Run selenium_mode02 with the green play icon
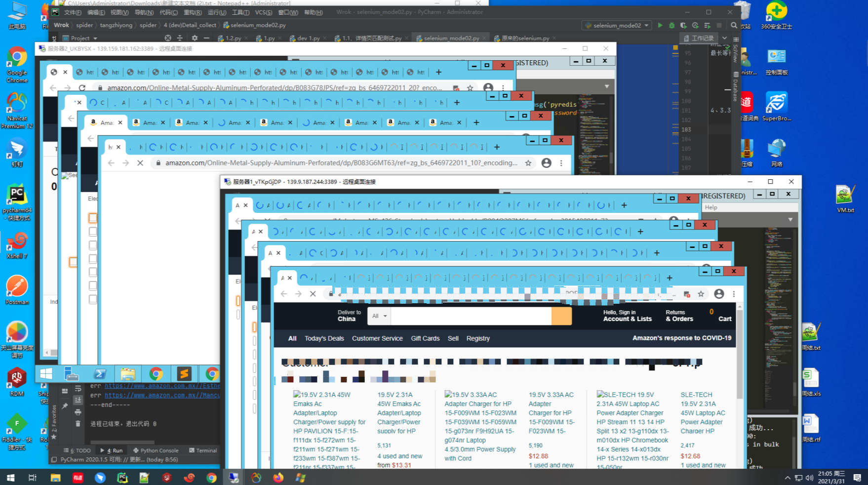868x485 pixels. pyautogui.click(x=660, y=25)
